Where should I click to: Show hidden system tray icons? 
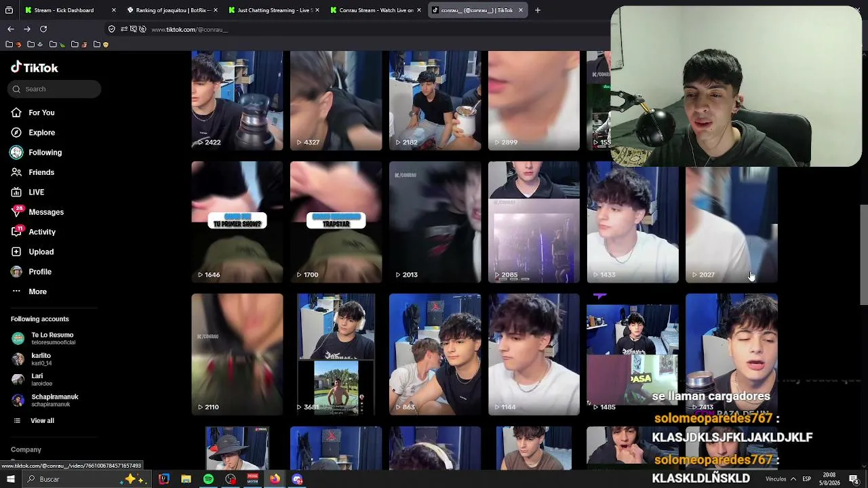pos(793,479)
